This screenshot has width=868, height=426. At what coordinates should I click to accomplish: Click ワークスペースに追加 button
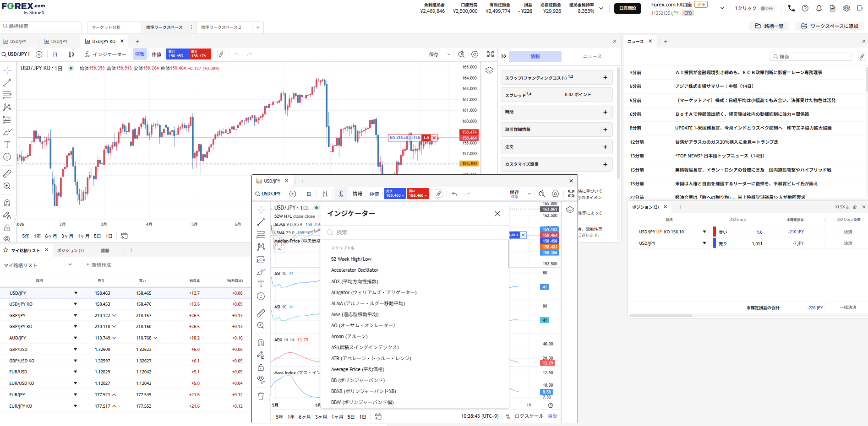830,26
